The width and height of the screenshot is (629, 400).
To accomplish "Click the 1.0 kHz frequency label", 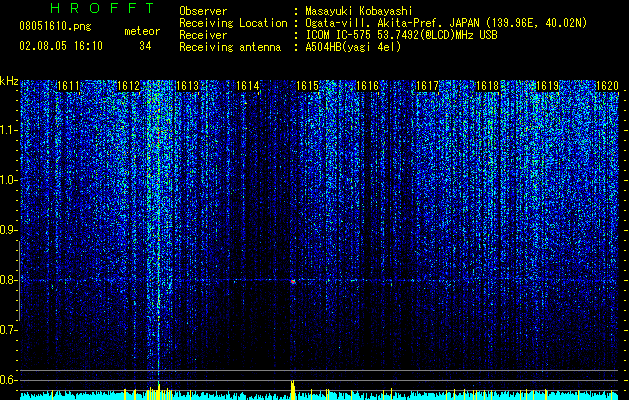I will pyautogui.click(x=9, y=180).
